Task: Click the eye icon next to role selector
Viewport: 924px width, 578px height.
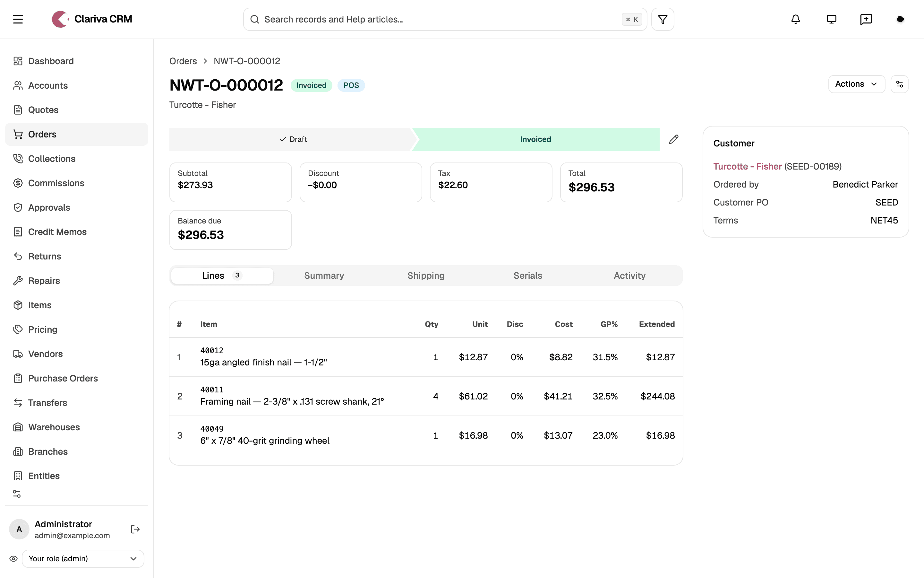Action: 13,558
